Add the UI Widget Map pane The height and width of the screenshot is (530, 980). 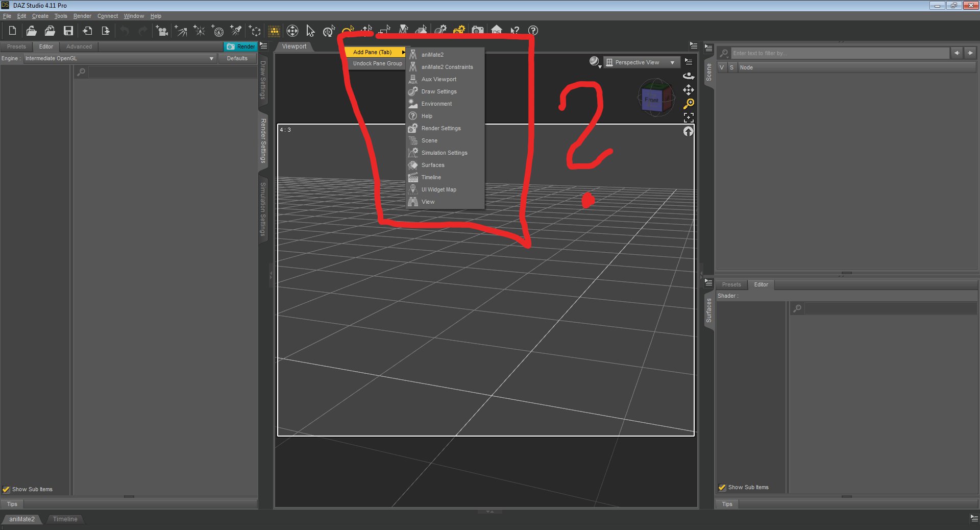click(445, 189)
